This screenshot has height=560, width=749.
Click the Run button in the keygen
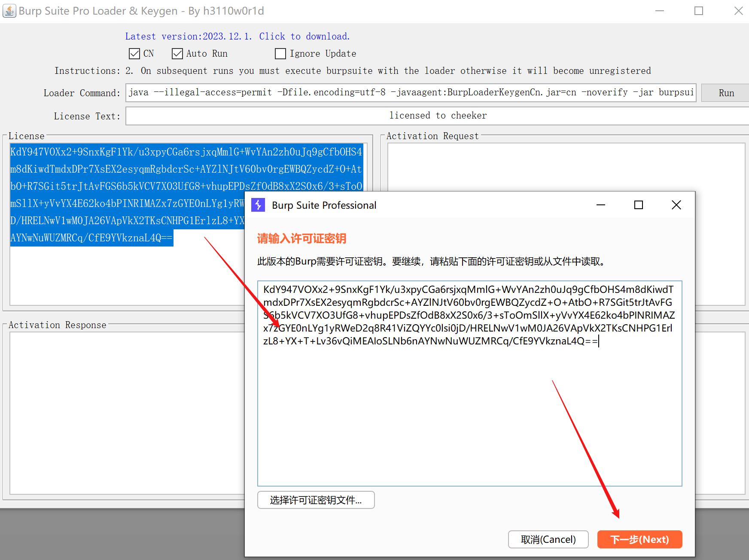pyautogui.click(x=726, y=93)
